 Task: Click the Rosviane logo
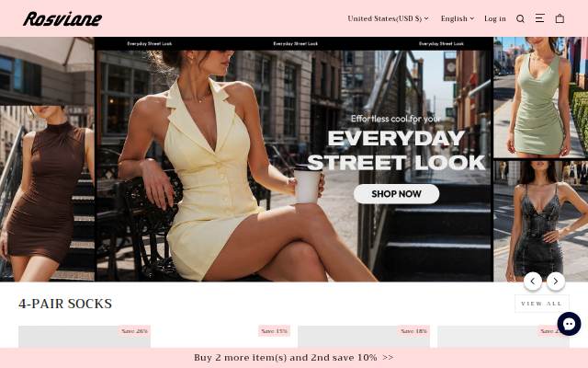pos(62,18)
